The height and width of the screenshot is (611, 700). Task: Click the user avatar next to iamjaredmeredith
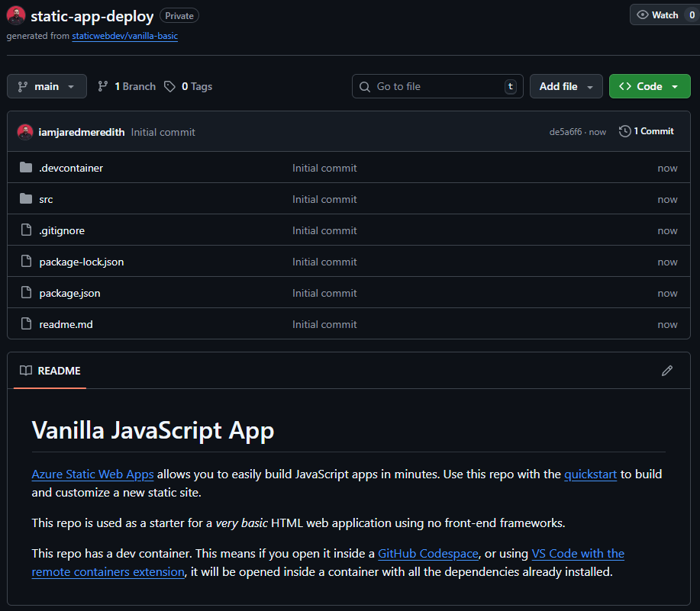[x=25, y=132]
